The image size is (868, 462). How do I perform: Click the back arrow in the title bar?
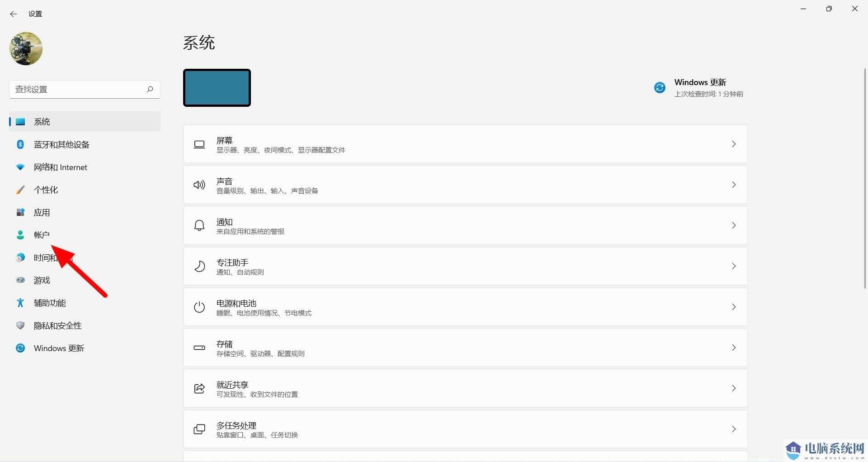pos(14,14)
